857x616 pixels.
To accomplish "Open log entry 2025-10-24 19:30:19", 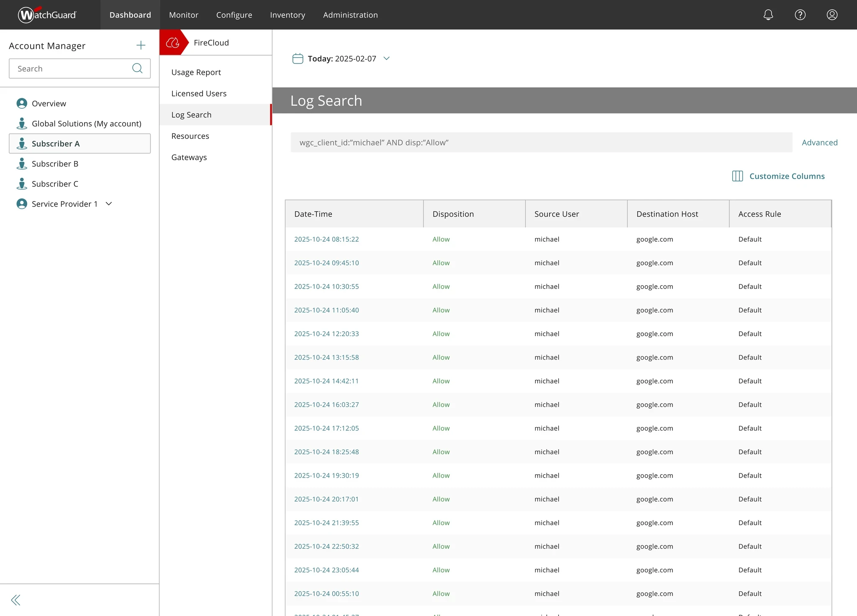I will (x=326, y=475).
